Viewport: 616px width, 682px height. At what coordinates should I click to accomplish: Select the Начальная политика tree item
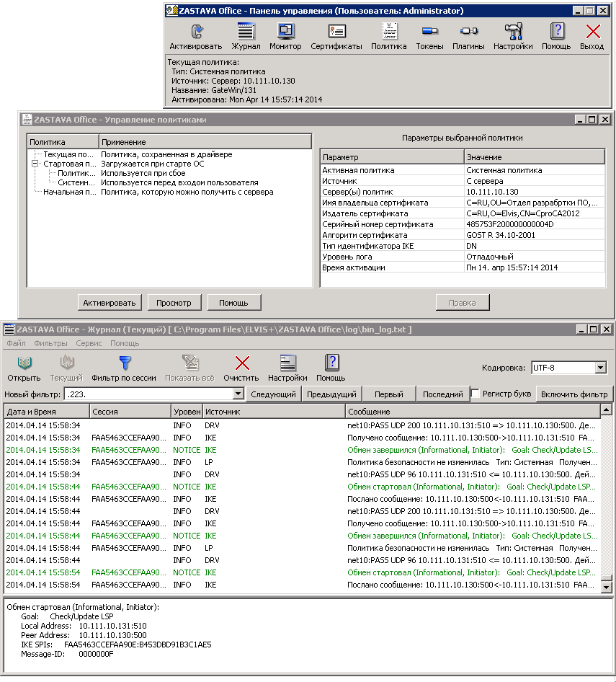[68, 192]
